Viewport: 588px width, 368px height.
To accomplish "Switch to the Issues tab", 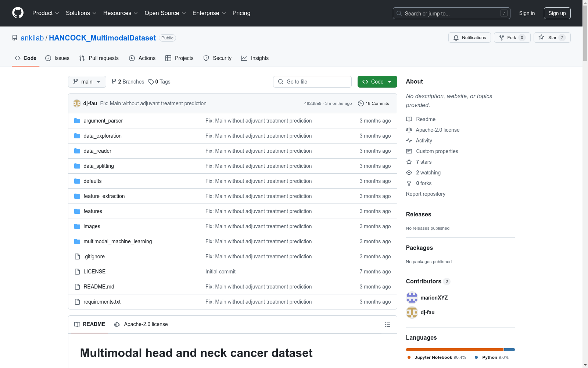I will [x=57, y=58].
